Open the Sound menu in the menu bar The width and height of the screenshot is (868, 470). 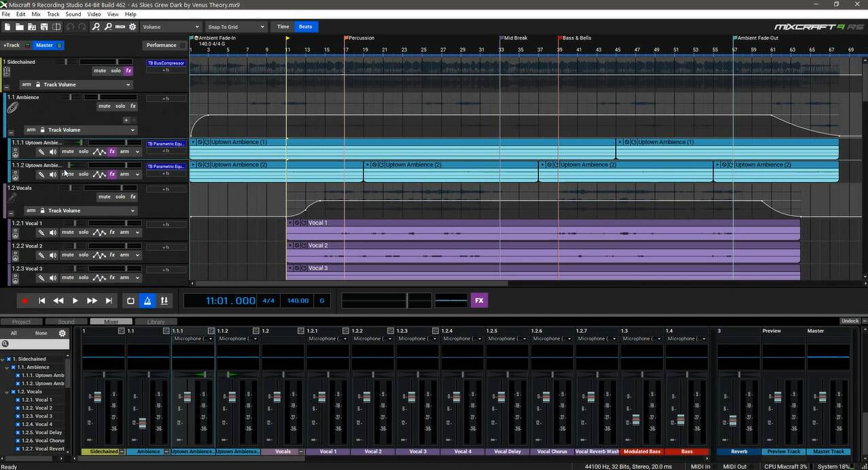pyautogui.click(x=73, y=14)
